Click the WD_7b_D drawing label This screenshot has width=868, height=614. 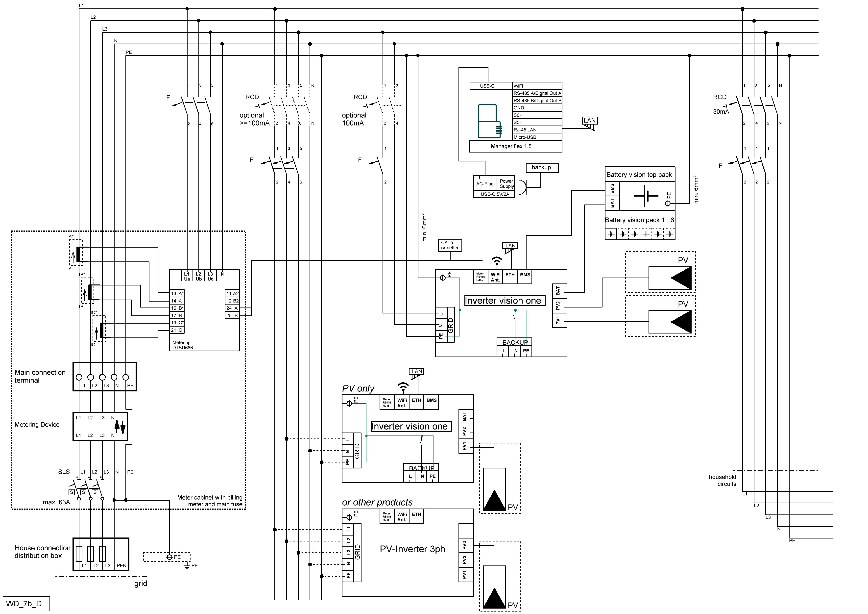pos(24,603)
